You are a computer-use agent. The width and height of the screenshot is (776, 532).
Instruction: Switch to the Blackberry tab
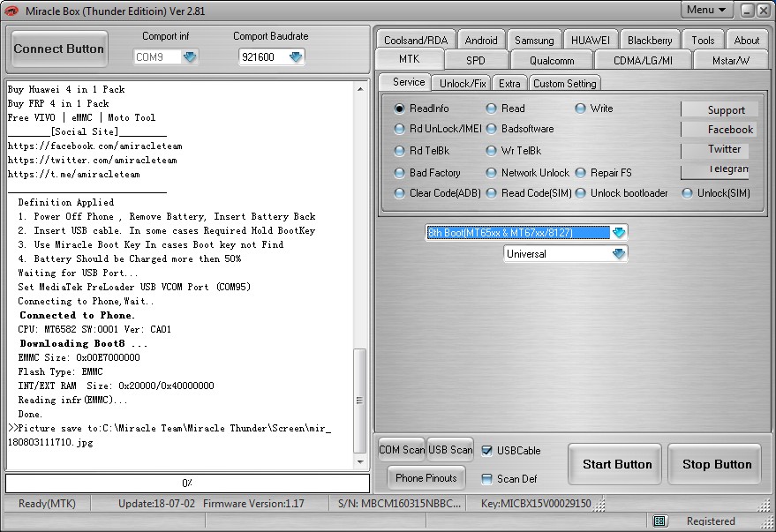pyautogui.click(x=650, y=40)
